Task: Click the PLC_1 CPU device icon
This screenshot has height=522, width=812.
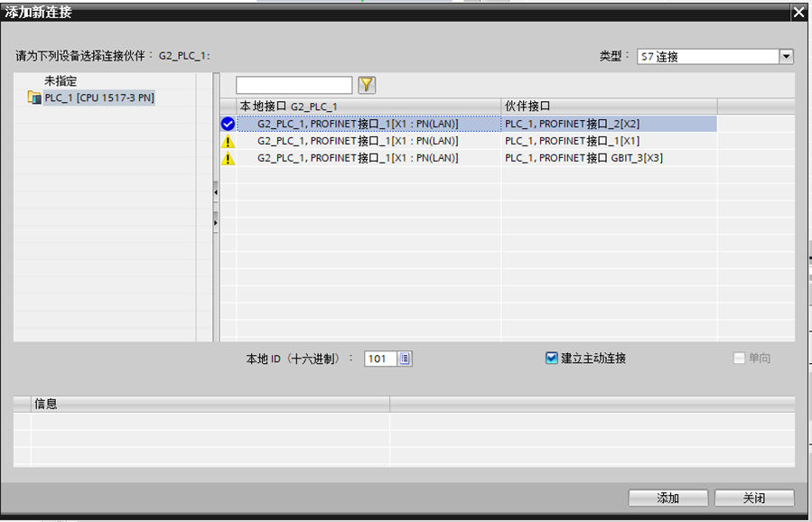Action: (35, 98)
